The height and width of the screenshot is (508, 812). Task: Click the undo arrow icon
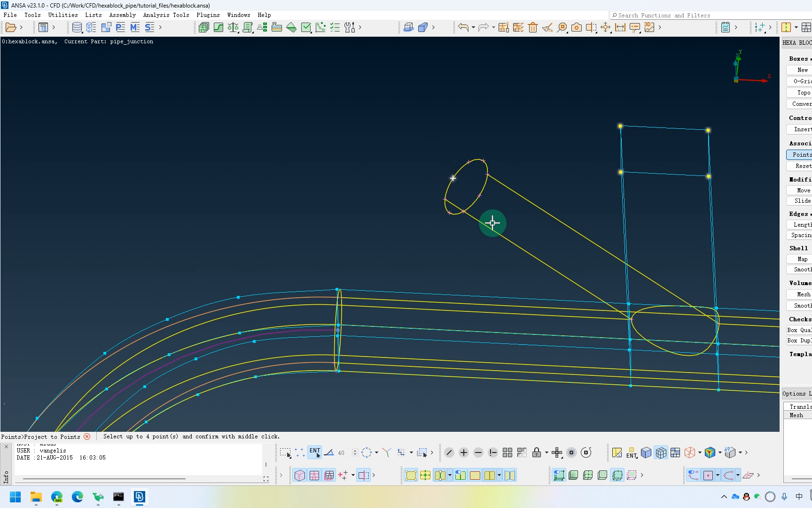pos(463,27)
